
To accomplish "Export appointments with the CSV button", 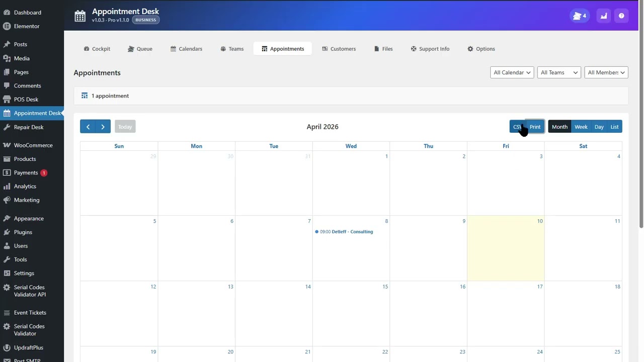I will pos(517,127).
